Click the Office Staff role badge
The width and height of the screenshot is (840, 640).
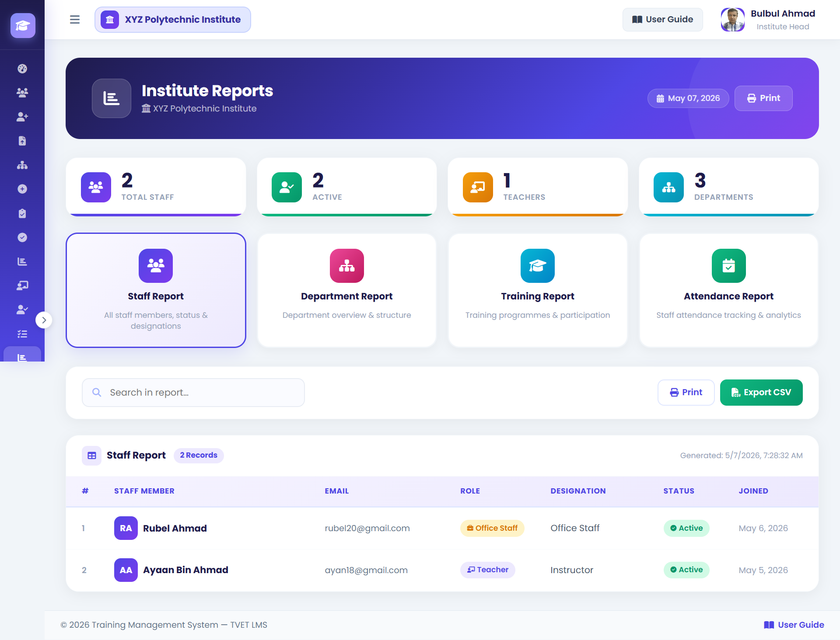click(492, 528)
